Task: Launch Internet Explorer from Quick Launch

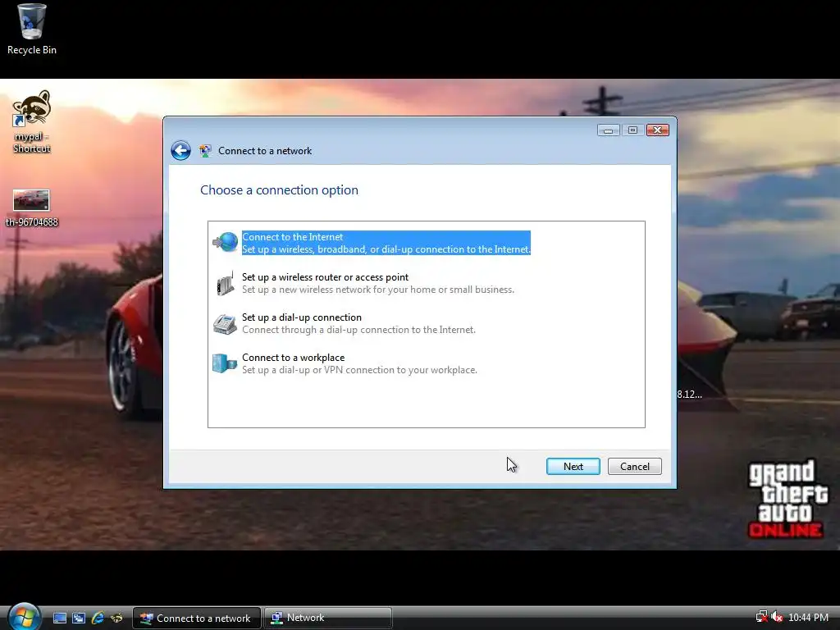Action: coord(98,618)
